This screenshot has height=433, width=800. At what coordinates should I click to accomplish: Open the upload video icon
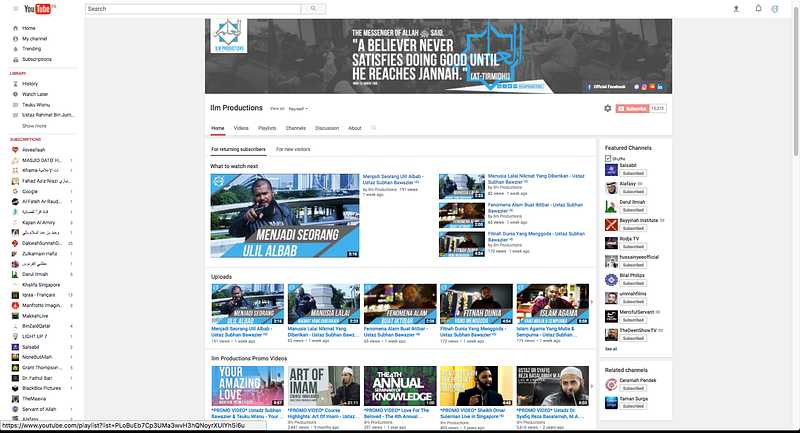(736, 9)
